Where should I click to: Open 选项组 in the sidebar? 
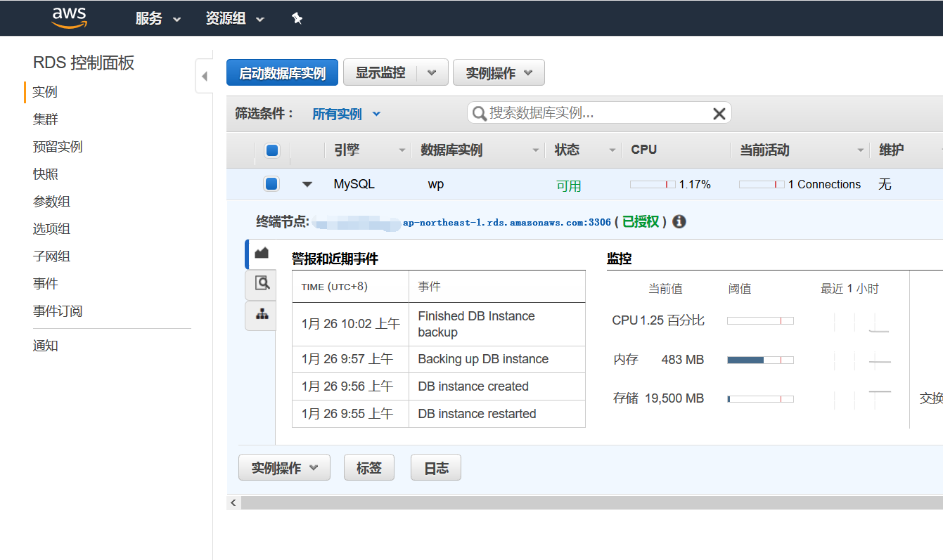[51, 229]
